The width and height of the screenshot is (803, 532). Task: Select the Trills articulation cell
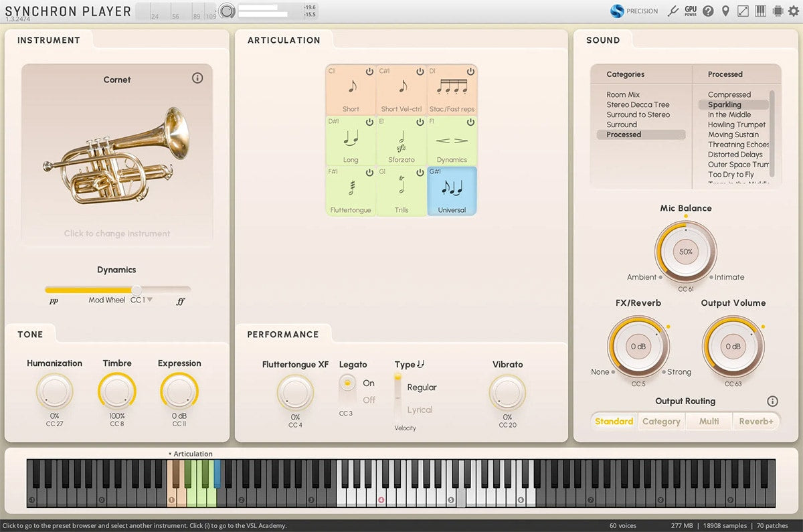401,191
